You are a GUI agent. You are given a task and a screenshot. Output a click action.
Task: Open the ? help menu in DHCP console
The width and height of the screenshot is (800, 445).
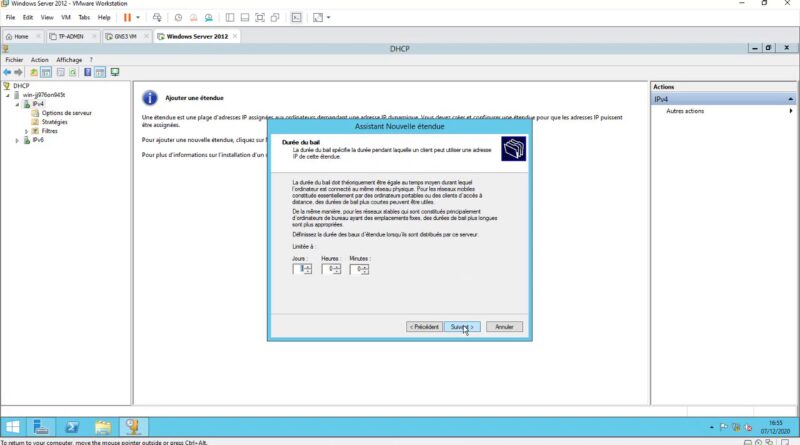tap(91, 60)
